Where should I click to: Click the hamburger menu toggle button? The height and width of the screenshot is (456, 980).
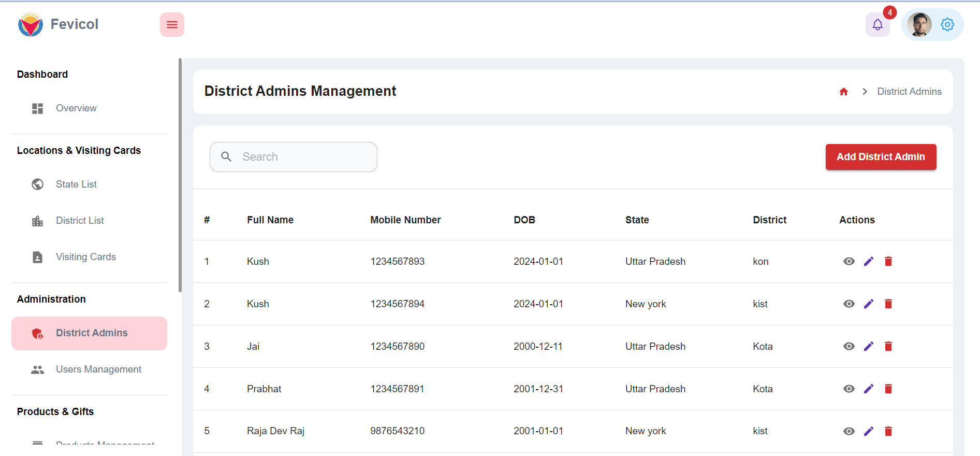172,25
